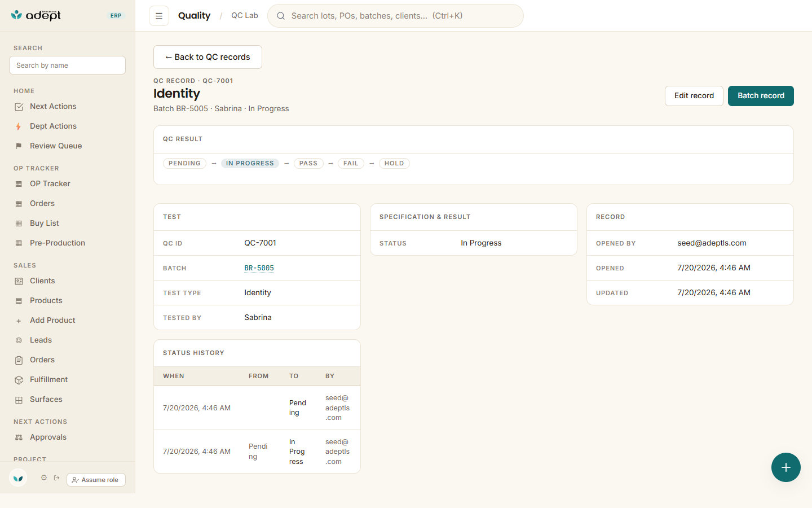The height and width of the screenshot is (508, 812).
Task: Select Add Product in the sidebar
Action: pyautogui.click(x=52, y=320)
